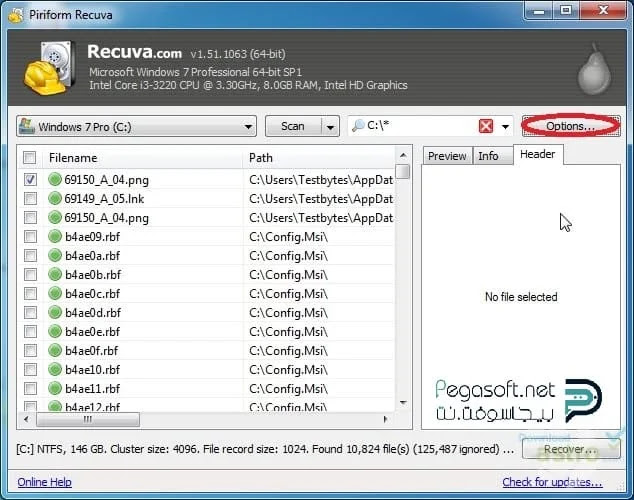Open the Windows 7 Pro (C:) drive dropdown
Viewport: 634px width, 500px height.
coord(136,127)
